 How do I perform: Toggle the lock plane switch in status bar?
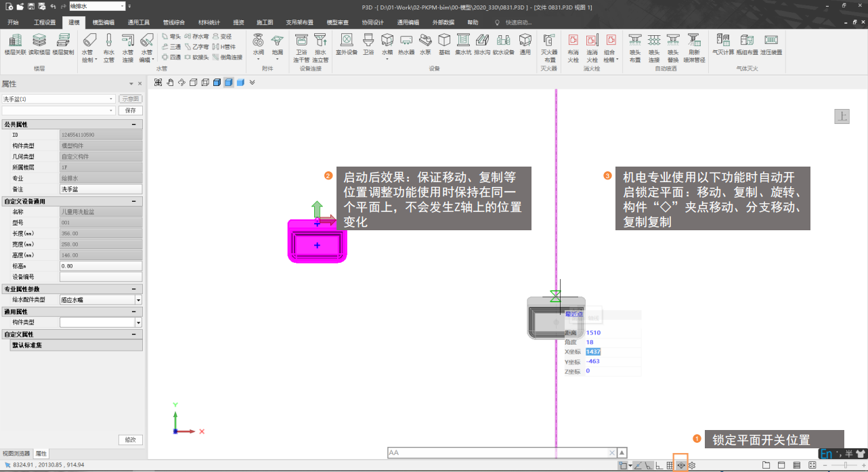point(680,465)
